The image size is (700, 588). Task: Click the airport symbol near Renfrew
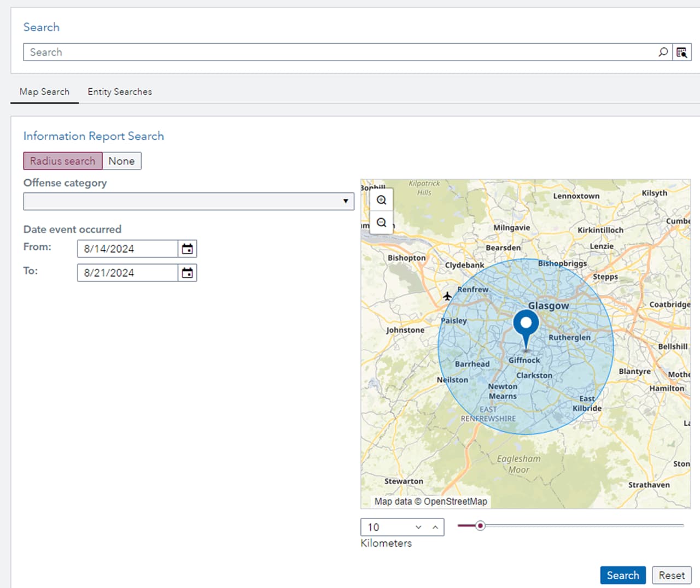(447, 296)
